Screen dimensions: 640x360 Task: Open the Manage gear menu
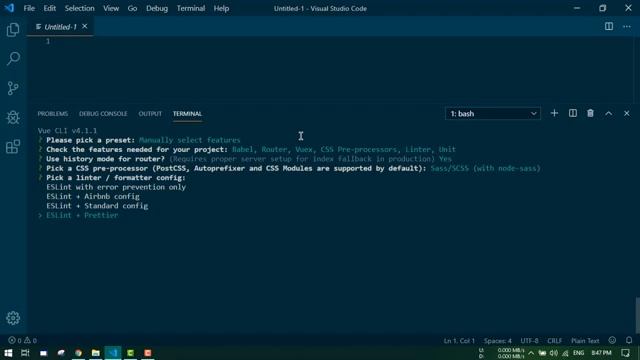pos(13,318)
